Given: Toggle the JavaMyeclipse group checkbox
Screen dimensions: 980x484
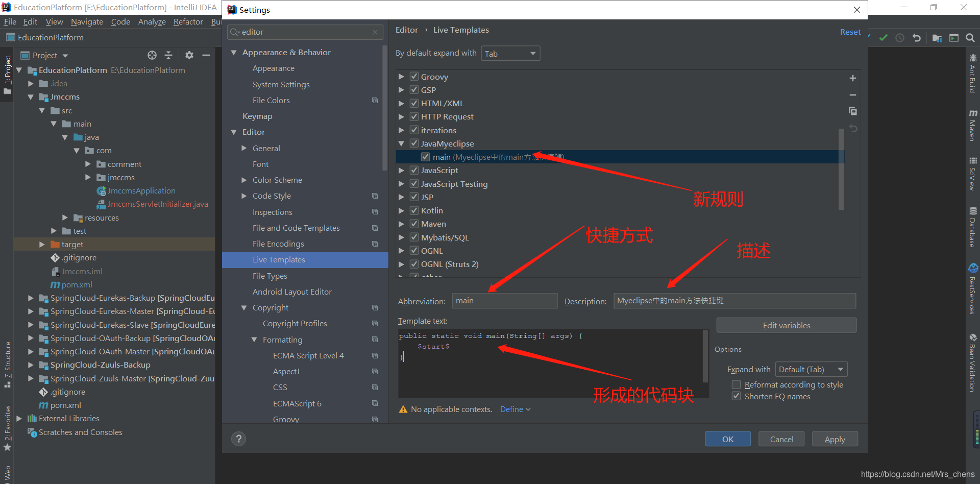Looking at the screenshot, I should [x=414, y=143].
